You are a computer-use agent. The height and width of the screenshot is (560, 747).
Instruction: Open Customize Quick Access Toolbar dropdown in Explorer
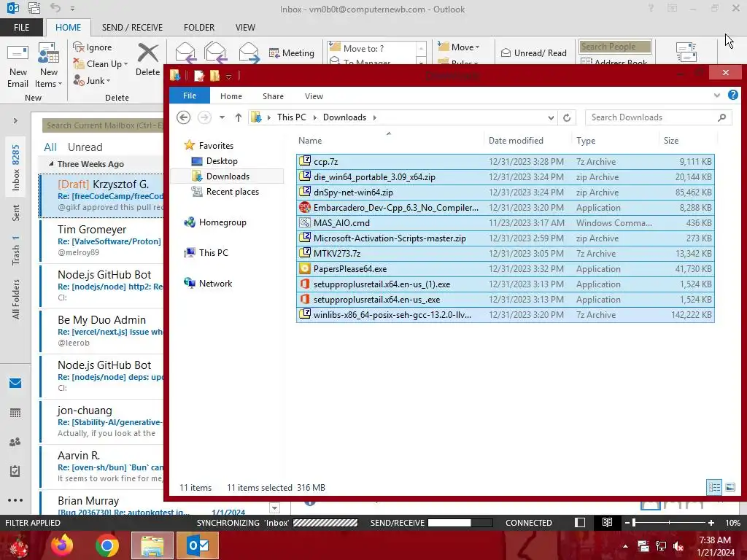tap(228, 76)
